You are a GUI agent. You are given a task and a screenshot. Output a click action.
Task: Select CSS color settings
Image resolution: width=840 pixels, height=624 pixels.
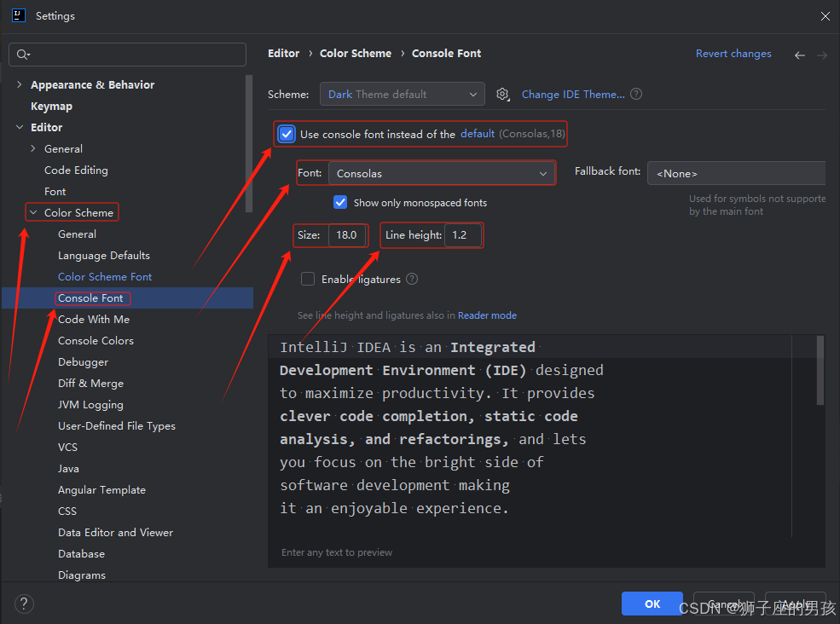(67, 511)
